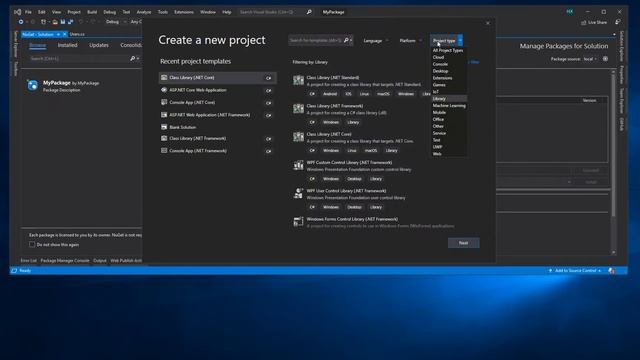Select the MyPackage by MyPackage entry
Image resolution: width=640 pixels, height=360 pixels.
click(82, 86)
